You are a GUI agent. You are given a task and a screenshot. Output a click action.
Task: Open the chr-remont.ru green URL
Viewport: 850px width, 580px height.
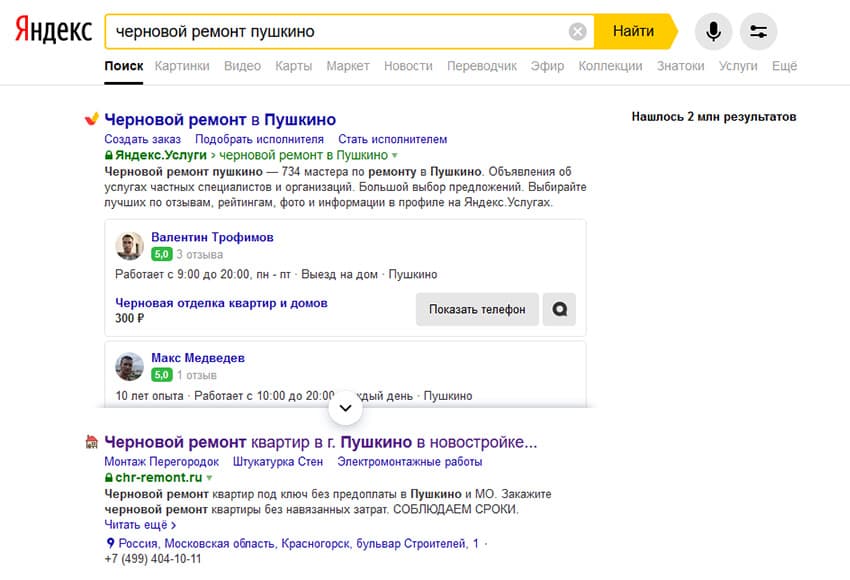[x=158, y=478]
